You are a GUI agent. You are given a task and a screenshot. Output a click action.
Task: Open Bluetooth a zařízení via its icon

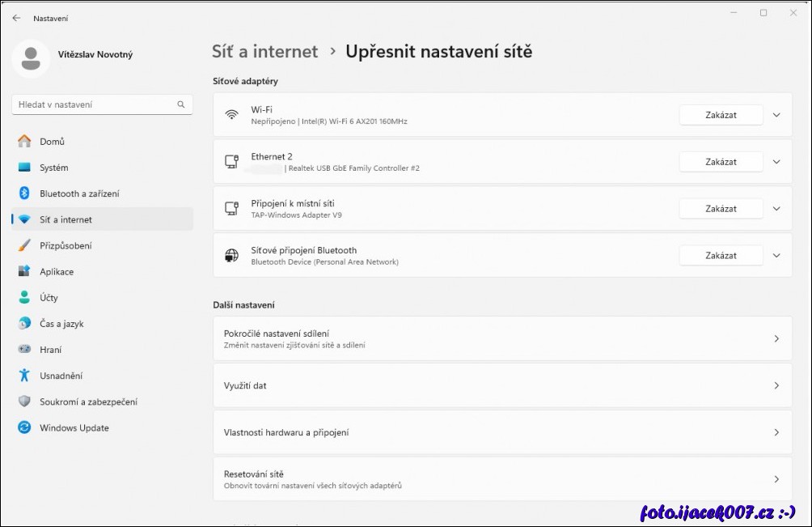pyautogui.click(x=24, y=193)
